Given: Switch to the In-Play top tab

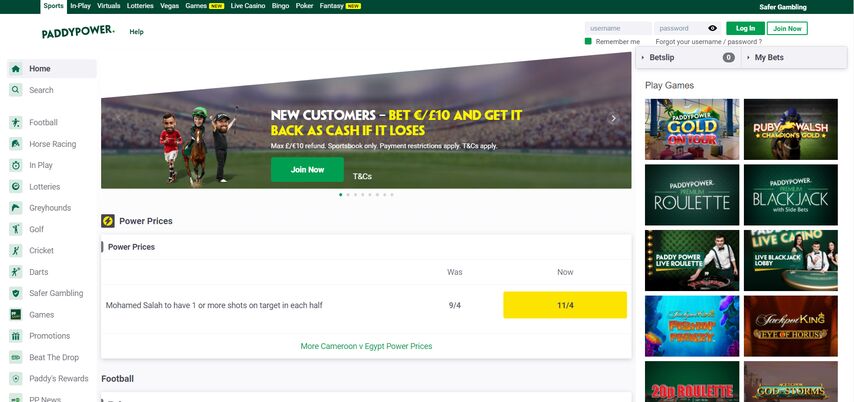Looking at the screenshot, I should 81,6.
